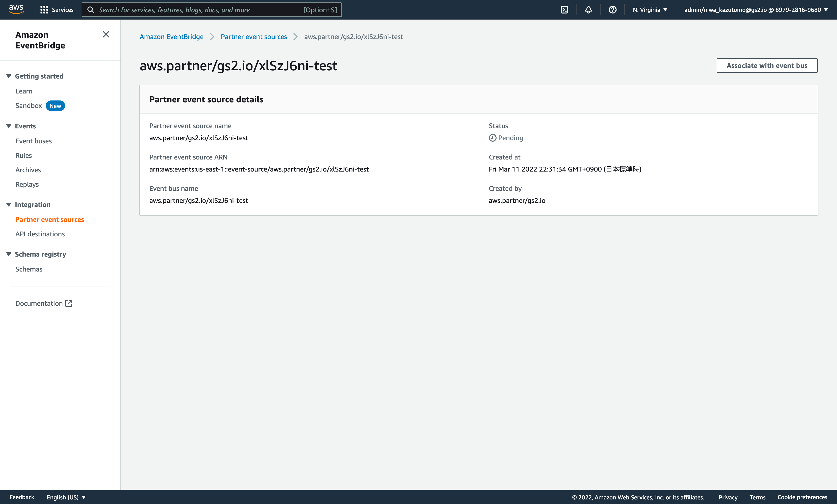
Task: Click the AWS logo home icon
Action: pyautogui.click(x=16, y=9)
